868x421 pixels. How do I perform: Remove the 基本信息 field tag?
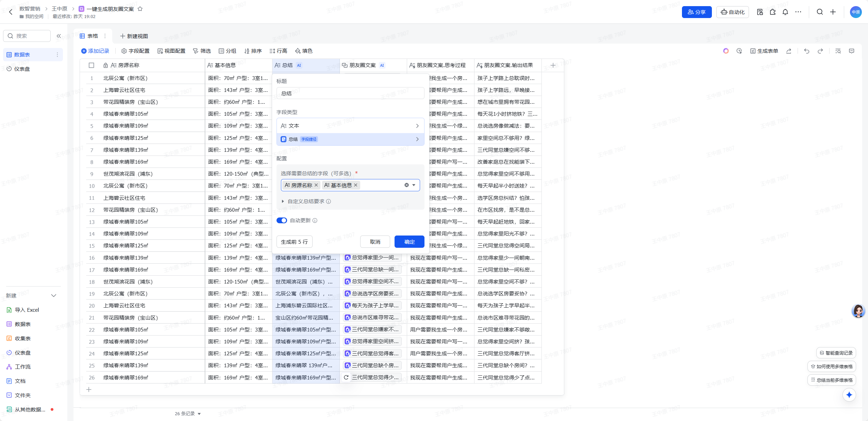[356, 185]
